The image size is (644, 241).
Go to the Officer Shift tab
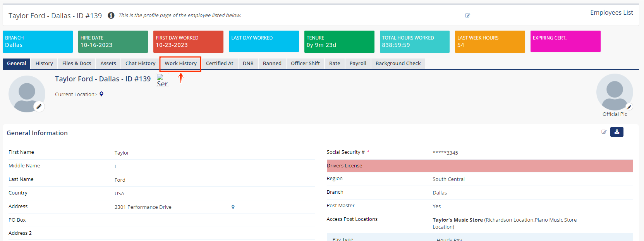pos(305,64)
